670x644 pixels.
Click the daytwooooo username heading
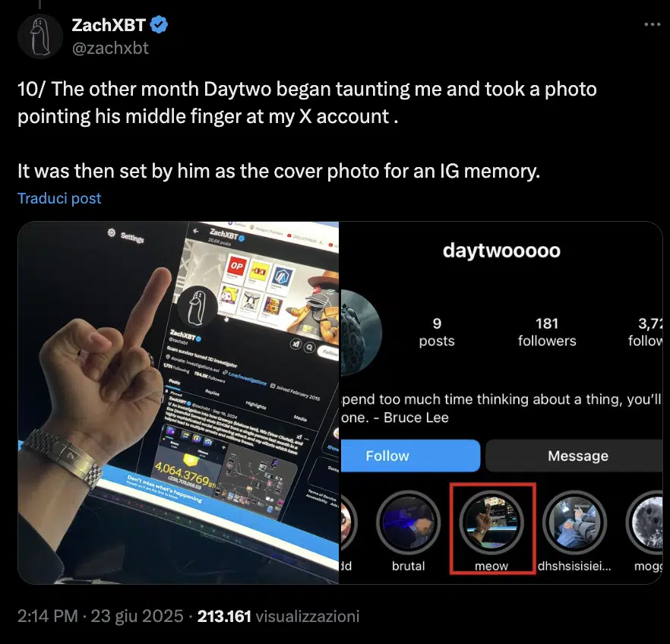[x=501, y=250]
